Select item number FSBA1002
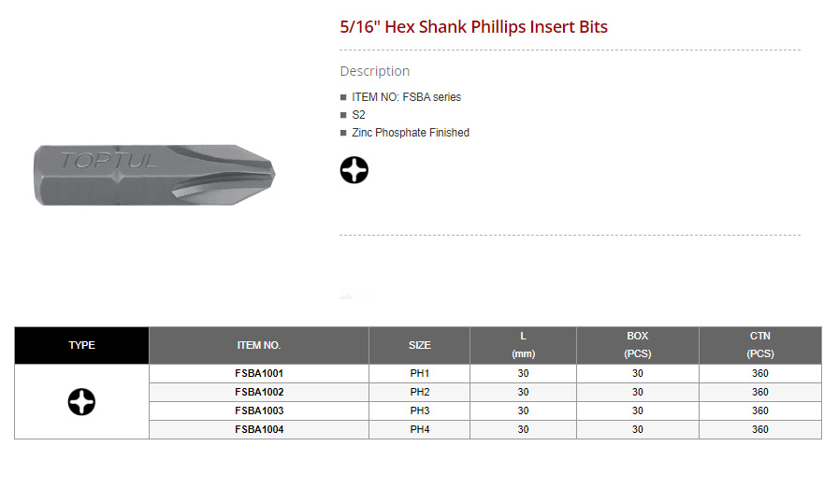 coord(259,392)
